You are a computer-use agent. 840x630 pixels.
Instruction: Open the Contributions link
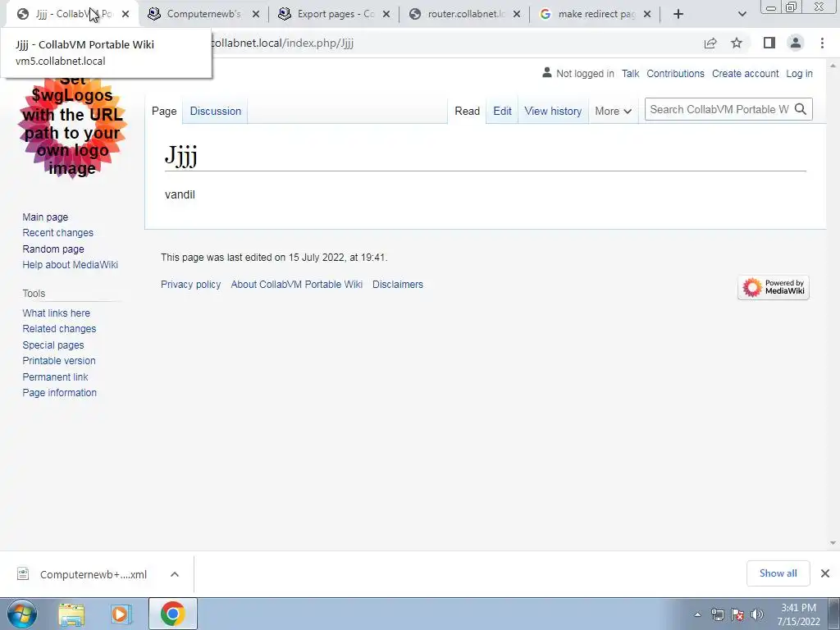tap(675, 73)
